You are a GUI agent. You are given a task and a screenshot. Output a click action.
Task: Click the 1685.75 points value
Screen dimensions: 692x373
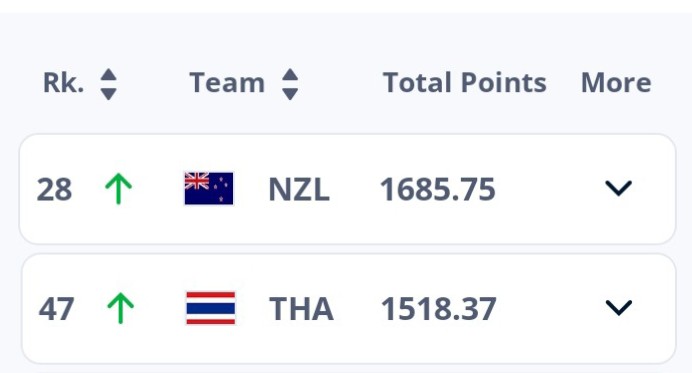[x=438, y=189]
